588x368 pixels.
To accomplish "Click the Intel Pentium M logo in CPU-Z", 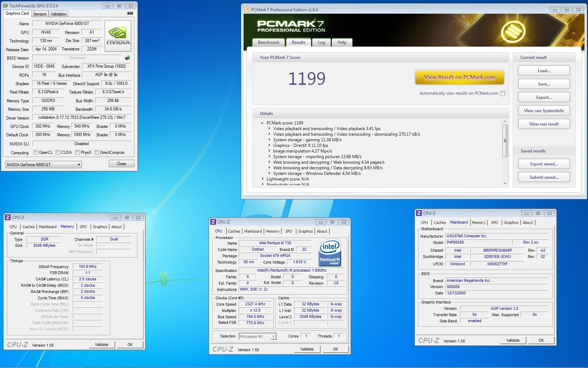I will point(329,253).
